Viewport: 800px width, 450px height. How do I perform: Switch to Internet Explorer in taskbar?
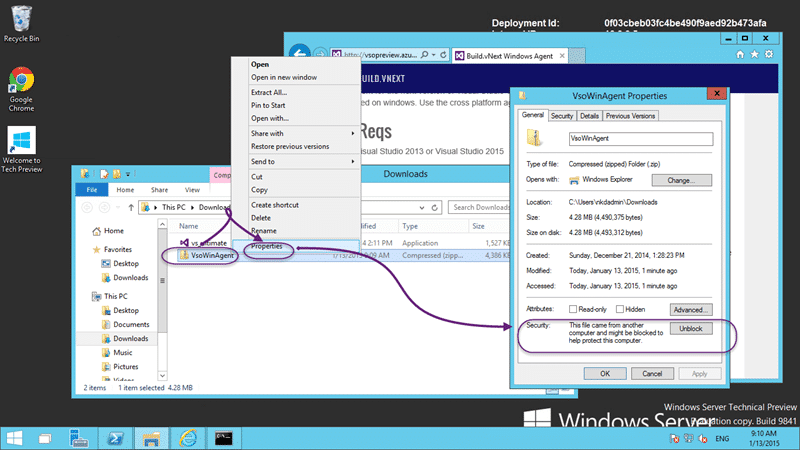[x=188, y=438]
